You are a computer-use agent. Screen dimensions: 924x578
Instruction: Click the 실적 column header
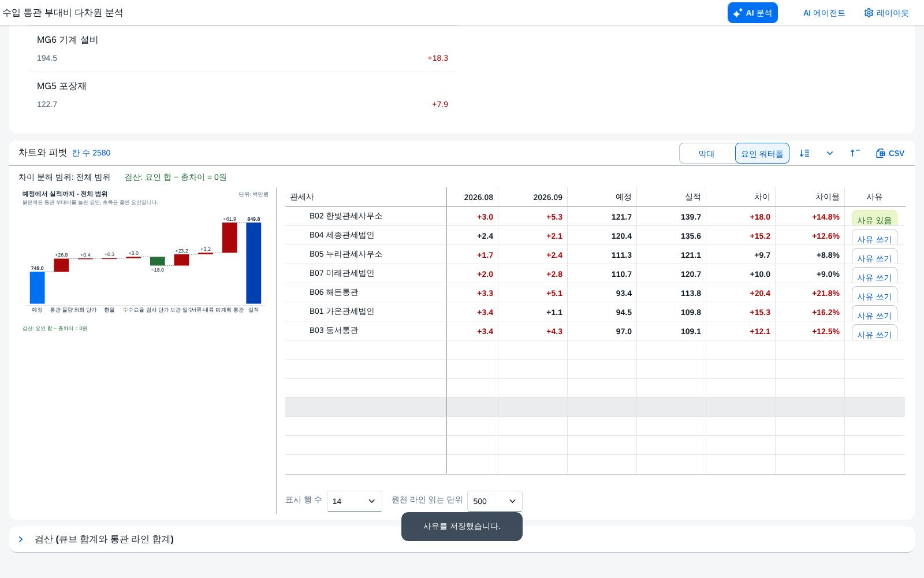671,197
